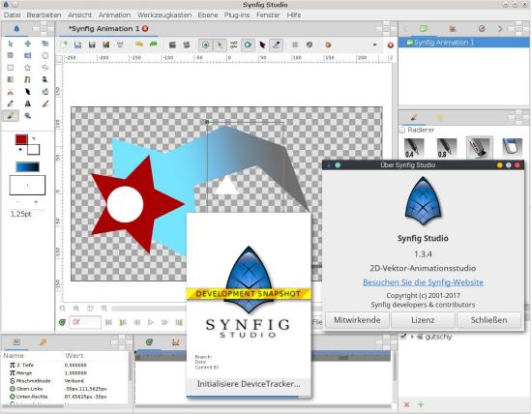Open the Werkzeugkasten menu

[x=164, y=15]
